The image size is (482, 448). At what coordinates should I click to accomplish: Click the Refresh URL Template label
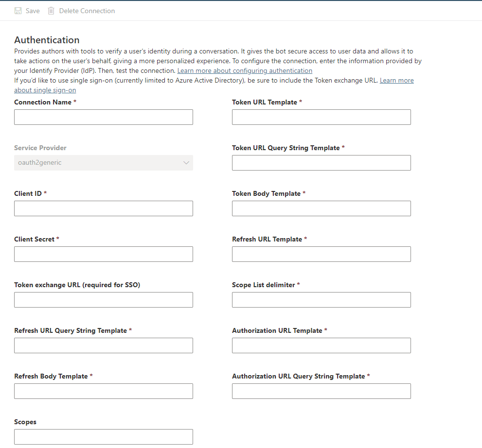267,239
